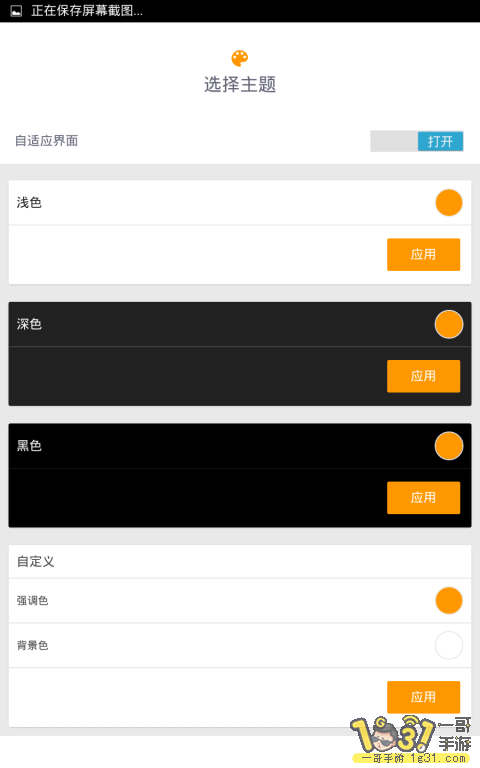Viewport: 480px width, 768px height.
Task: Click the 自适应界面 label text
Action: (47, 141)
